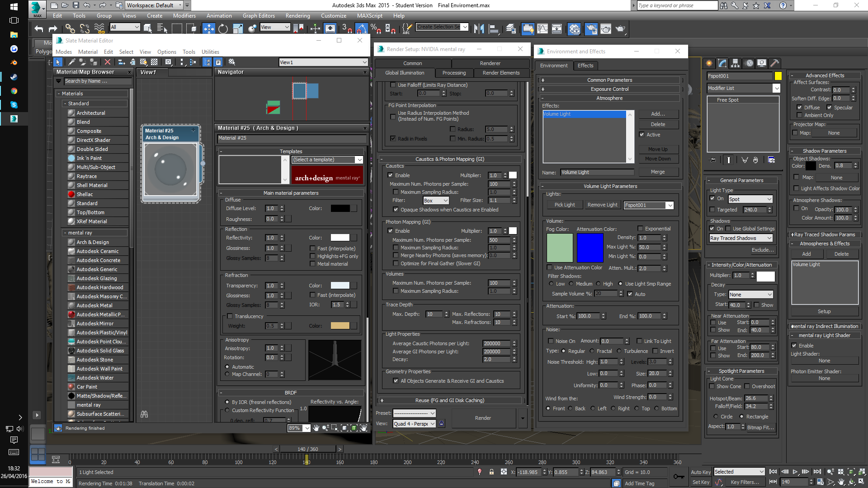
Task: Click the Pin Stack icon below modifier list
Action: click(713, 160)
